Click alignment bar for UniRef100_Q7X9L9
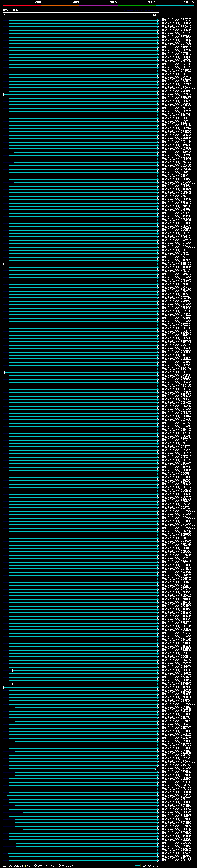 [x=81, y=95]
